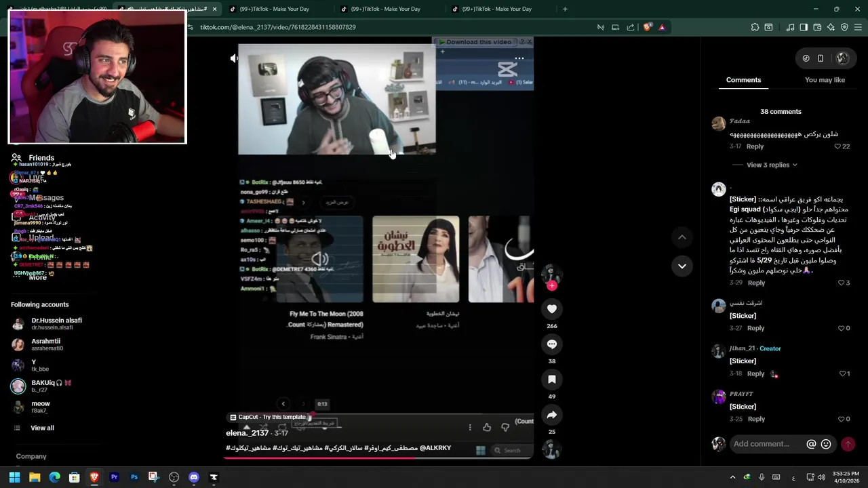Reply to PRAYFT's sticker comment
This screenshot has width=868, height=488.
756,419
